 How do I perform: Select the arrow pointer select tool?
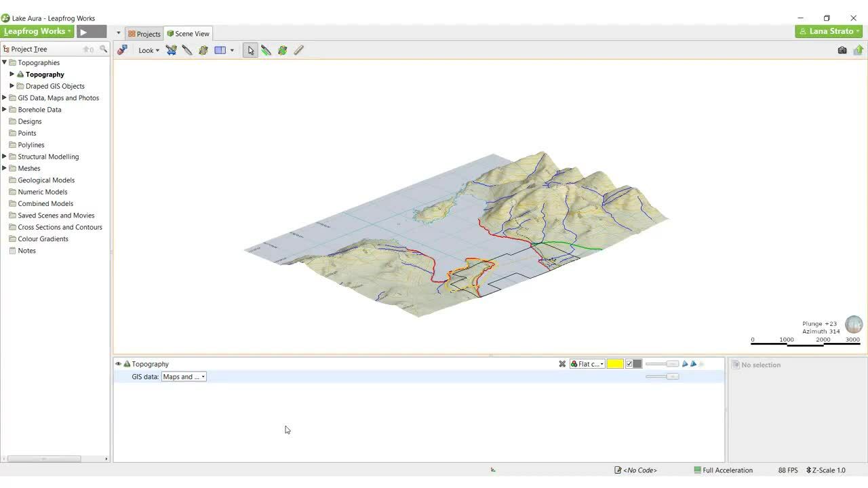coord(250,50)
